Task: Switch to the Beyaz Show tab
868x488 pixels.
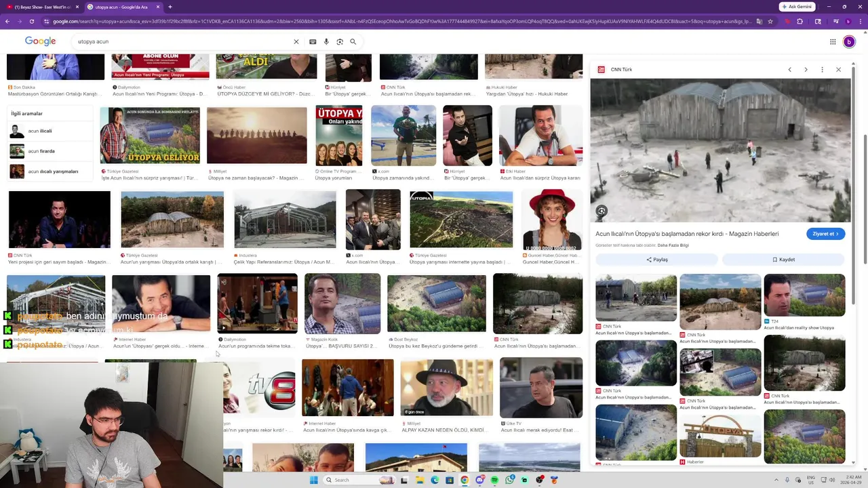Action: 41,7
